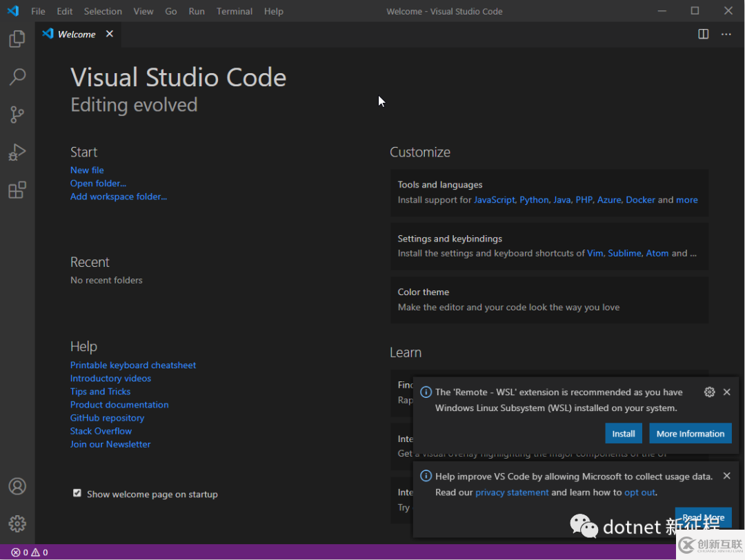Open gear settings on WSL notification

[709, 392]
